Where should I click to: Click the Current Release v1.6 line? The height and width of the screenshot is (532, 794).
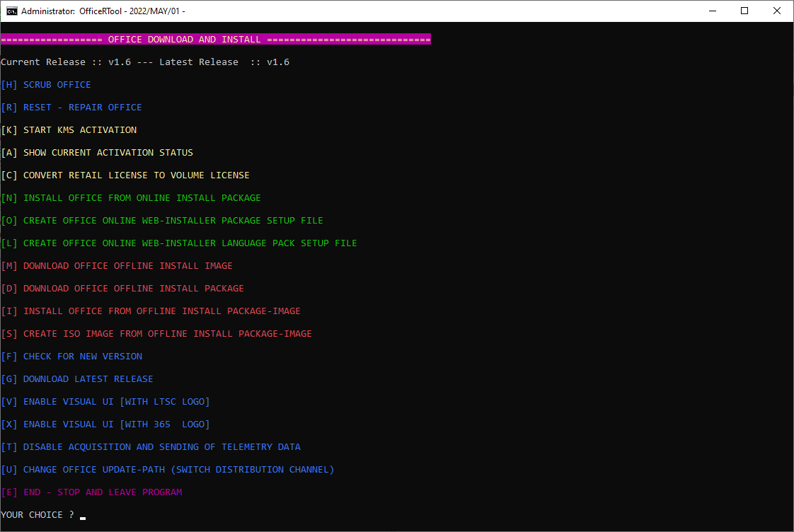point(145,62)
